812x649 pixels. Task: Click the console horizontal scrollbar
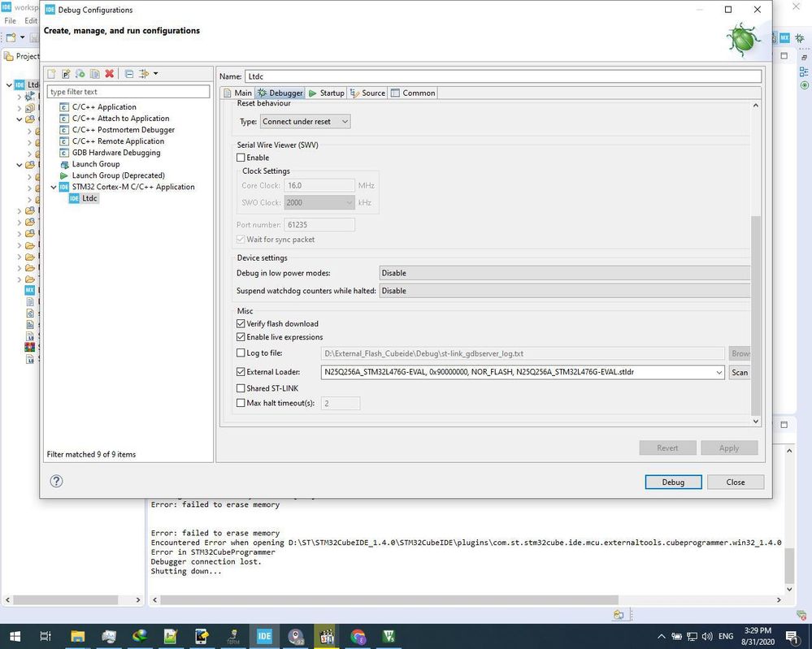pos(389,599)
